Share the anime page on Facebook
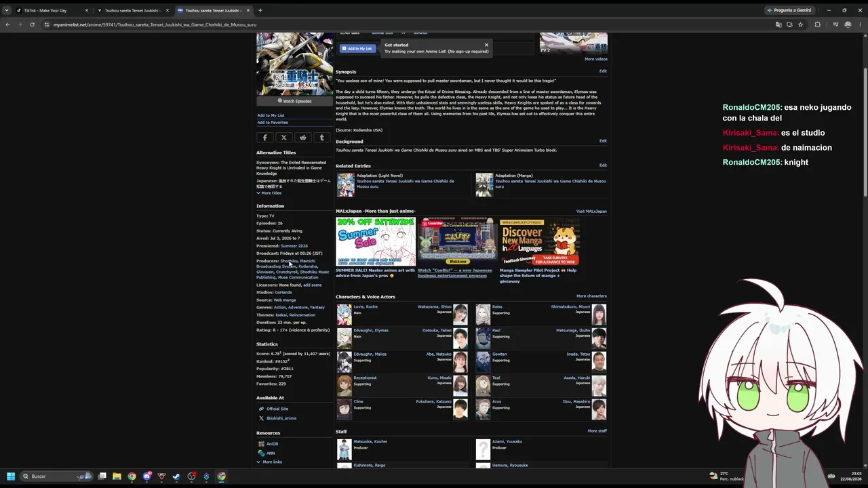The width and height of the screenshot is (868, 488). click(x=265, y=138)
